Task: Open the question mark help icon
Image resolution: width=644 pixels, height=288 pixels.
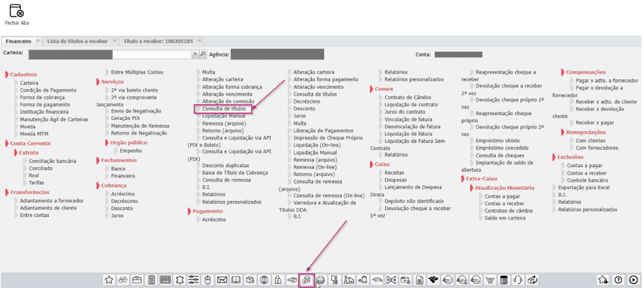Action: tap(619, 280)
